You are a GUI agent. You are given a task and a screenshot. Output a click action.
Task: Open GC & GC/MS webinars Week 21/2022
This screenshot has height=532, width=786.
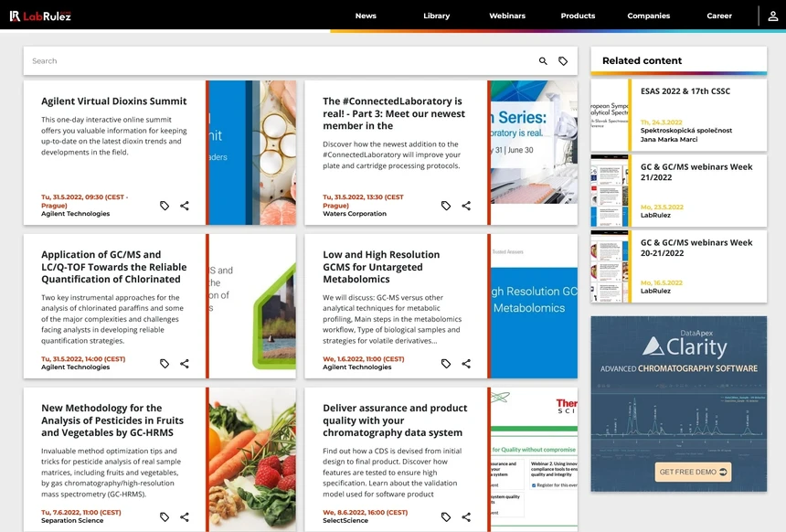696,172
